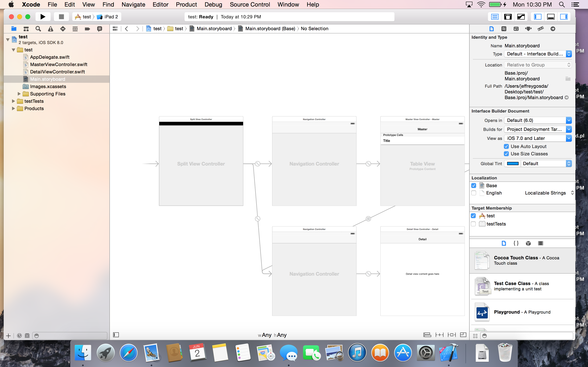
Task: Open the Breakpoint navigator
Action: [87, 29]
